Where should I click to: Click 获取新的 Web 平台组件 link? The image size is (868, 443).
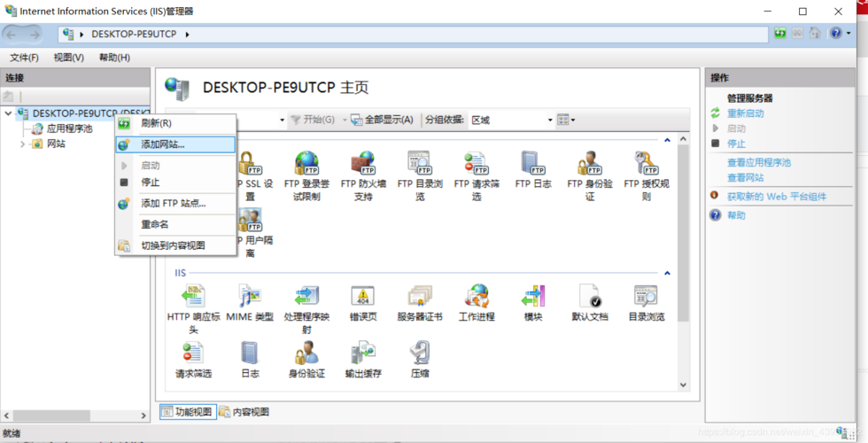pyautogui.click(x=776, y=196)
